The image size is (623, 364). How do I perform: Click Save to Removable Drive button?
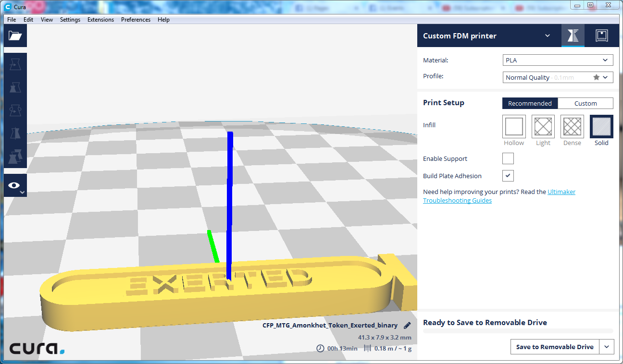coord(555,347)
